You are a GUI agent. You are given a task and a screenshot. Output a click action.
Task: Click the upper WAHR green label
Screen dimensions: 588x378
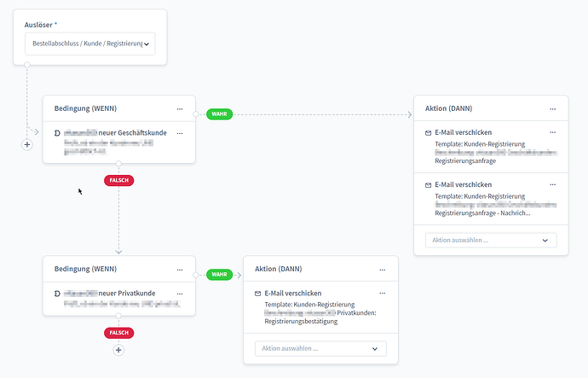[x=219, y=114]
